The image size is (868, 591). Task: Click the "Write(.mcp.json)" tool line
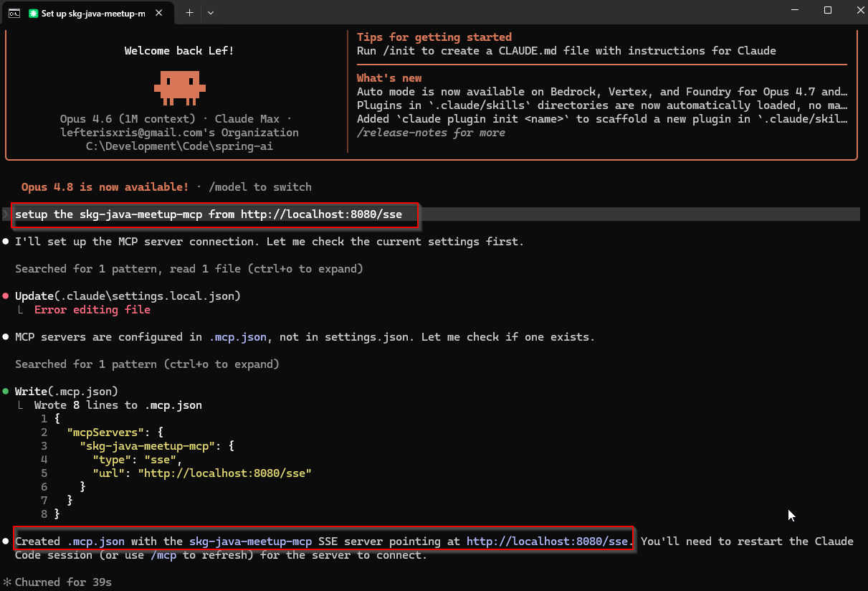point(66,392)
